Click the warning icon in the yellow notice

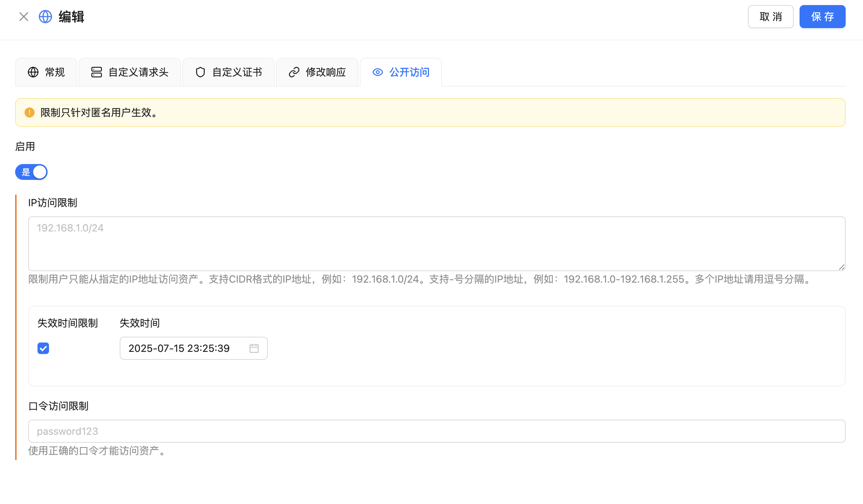tap(30, 112)
